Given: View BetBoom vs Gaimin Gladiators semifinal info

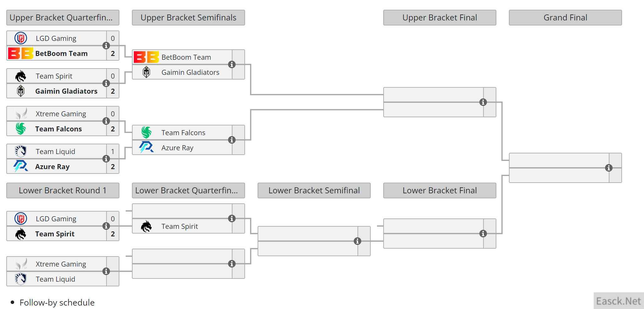Looking at the screenshot, I should 232,64.
